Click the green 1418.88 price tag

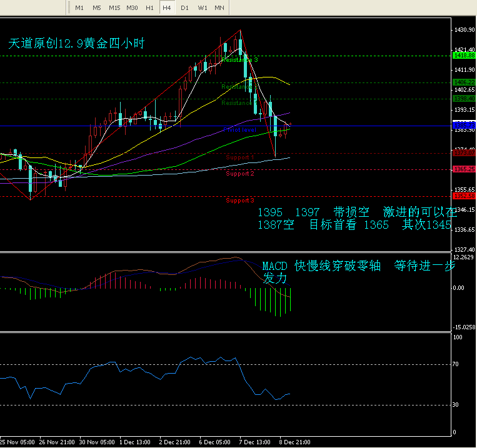[x=464, y=56]
